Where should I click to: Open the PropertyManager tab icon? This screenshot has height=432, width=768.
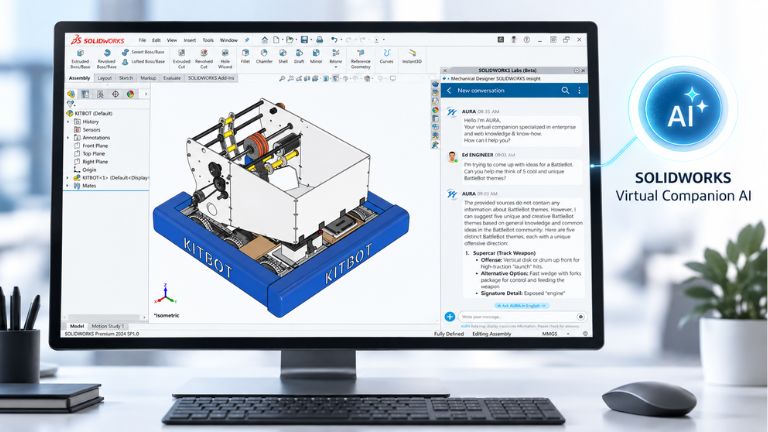[x=85, y=94]
